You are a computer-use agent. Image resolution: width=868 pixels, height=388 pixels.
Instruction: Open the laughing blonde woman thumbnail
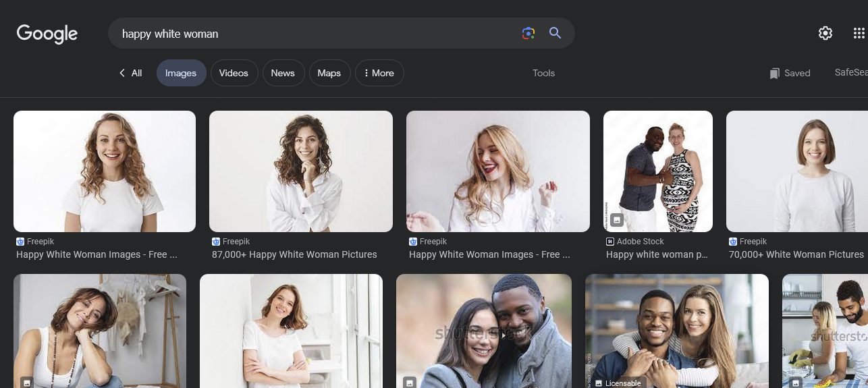coord(498,171)
